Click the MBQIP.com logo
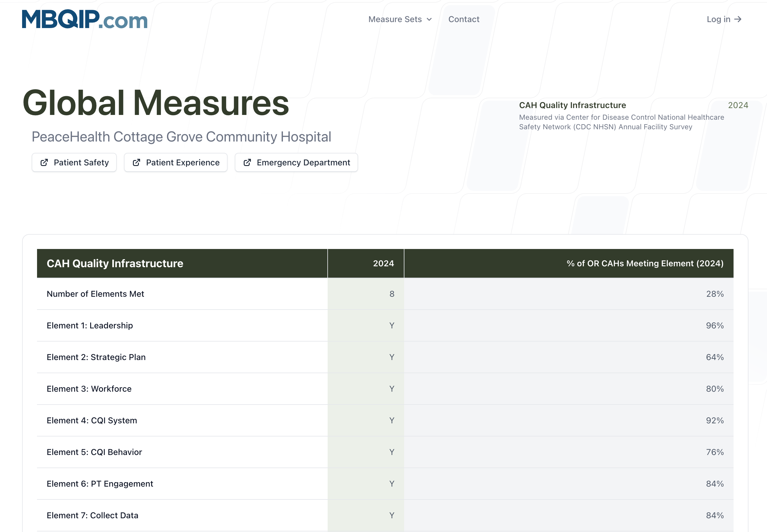This screenshot has width=767, height=532. click(83, 21)
